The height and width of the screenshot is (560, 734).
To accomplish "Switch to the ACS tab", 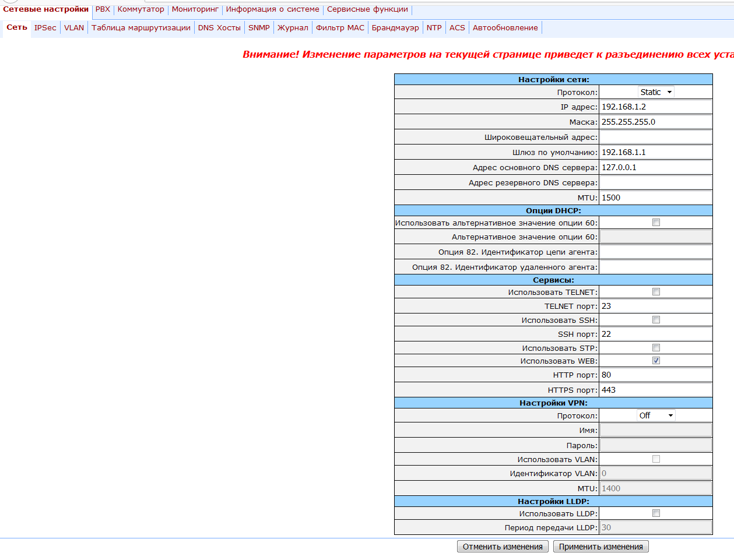I will point(457,27).
